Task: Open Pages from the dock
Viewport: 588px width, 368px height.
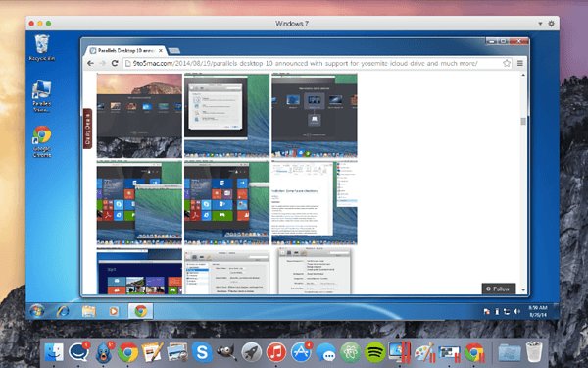Action: click(152, 352)
